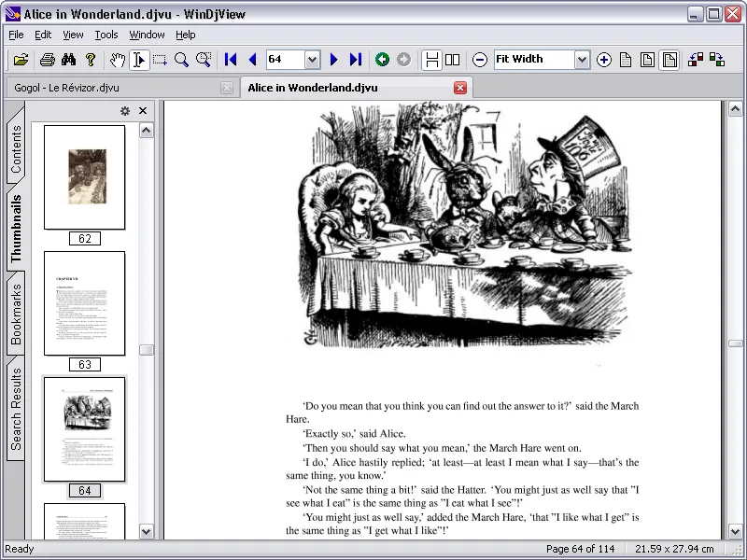The height and width of the screenshot is (560, 747).
Task: Select the Pan tool
Action: pos(118,60)
